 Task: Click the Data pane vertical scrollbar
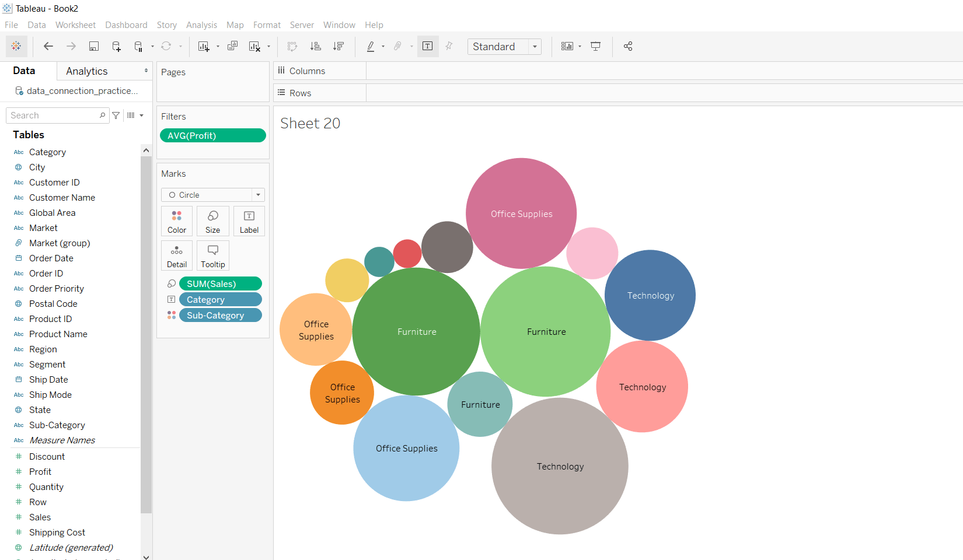[146, 335]
